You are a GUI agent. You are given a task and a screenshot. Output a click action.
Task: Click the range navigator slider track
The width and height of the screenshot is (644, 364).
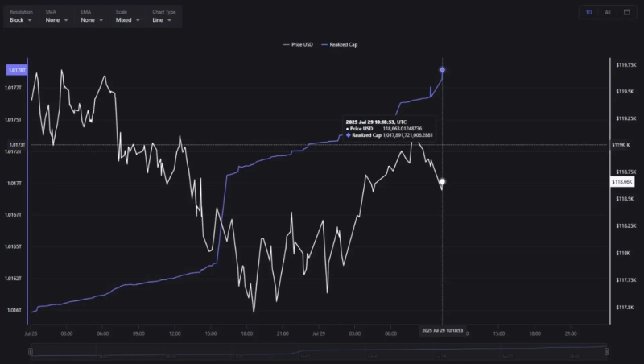318,350
